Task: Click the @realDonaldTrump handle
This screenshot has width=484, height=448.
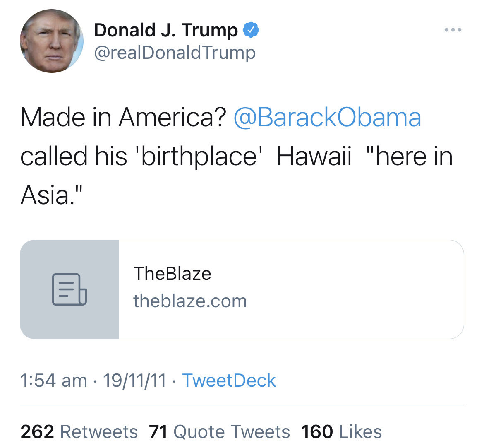Action: [175, 53]
